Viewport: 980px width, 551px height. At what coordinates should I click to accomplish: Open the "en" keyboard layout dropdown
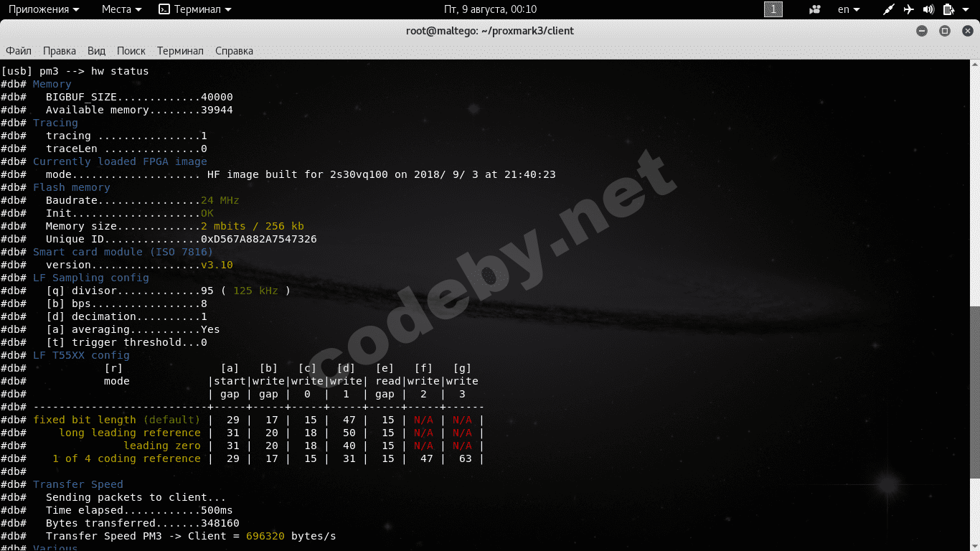click(x=849, y=9)
